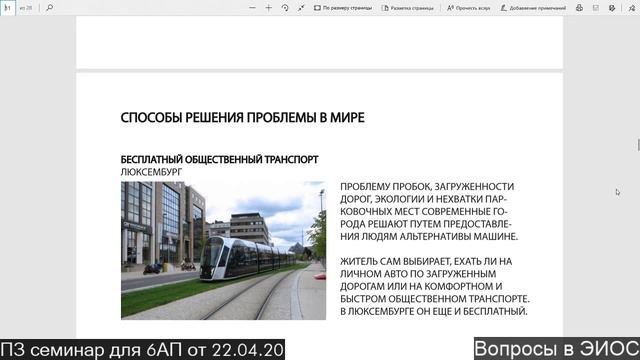Click the save (floppy disk) icon
The height and width of the screenshot is (360, 640).
pyautogui.click(x=596, y=8)
